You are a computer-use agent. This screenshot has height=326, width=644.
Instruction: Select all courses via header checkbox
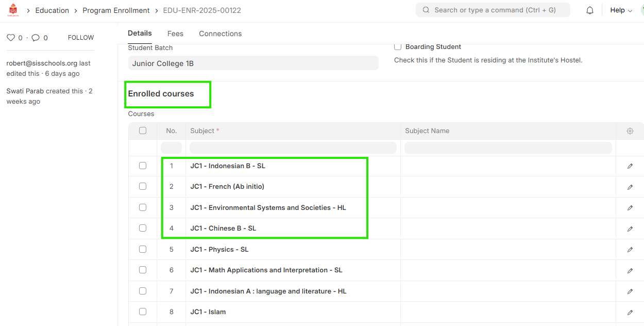click(x=143, y=131)
